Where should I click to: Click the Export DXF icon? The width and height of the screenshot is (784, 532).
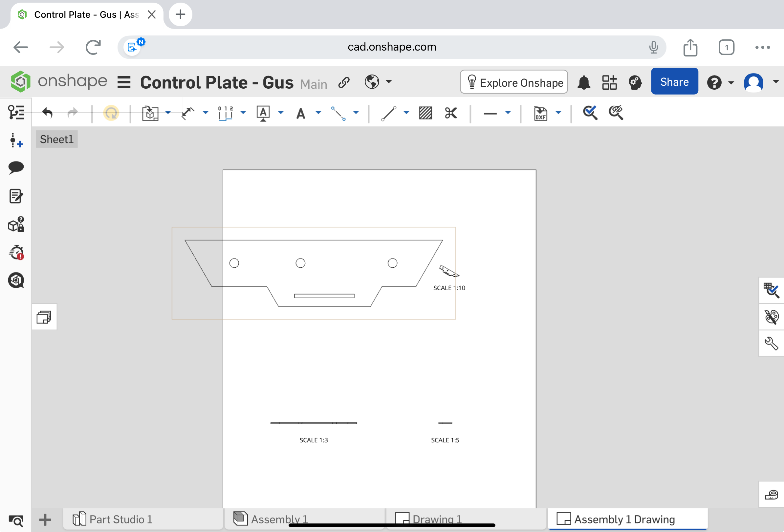point(540,113)
